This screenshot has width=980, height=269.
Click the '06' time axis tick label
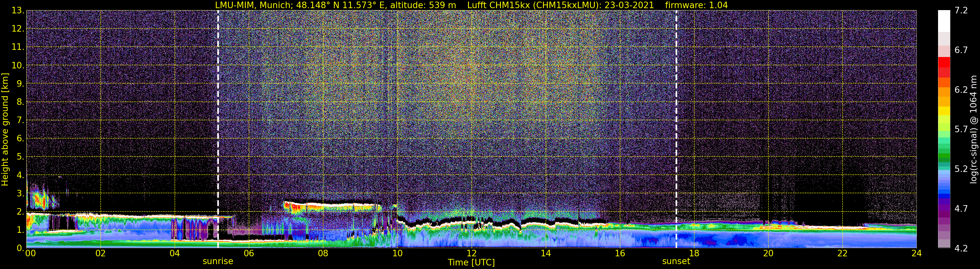tap(249, 253)
